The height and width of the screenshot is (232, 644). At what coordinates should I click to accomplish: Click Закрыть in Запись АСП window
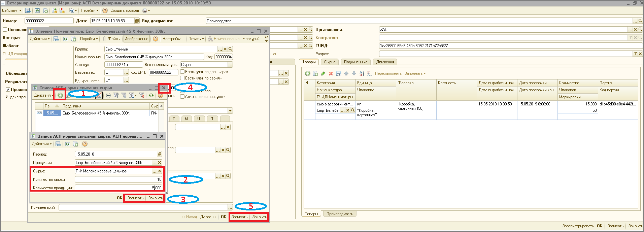pos(156,198)
